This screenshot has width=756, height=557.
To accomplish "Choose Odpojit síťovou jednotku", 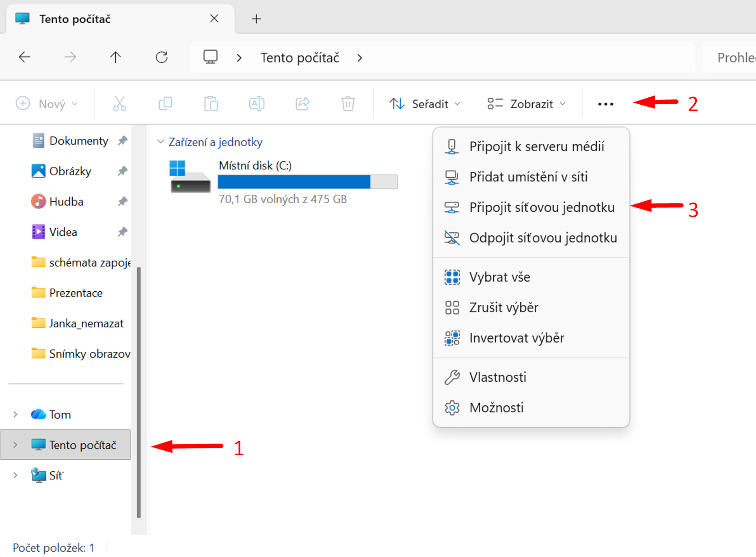I will click(531, 238).
